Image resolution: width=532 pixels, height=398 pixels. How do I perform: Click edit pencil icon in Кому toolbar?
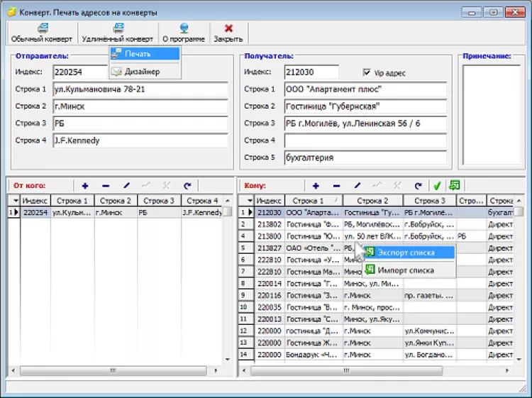point(357,186)
